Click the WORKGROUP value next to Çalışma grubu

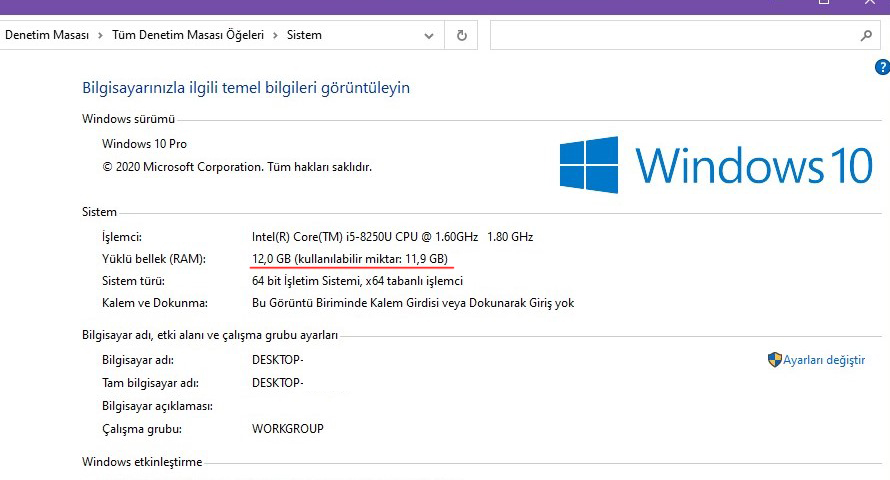pyautogui.click(x=288, y=429)
